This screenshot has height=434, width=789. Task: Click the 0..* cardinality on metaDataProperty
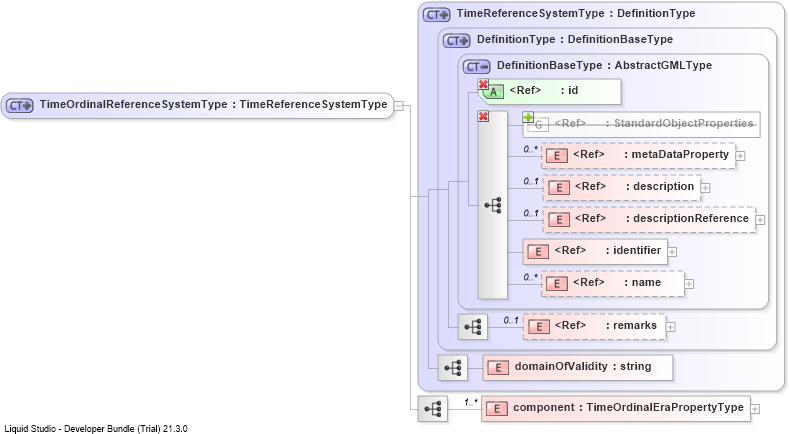pos(530,149)
